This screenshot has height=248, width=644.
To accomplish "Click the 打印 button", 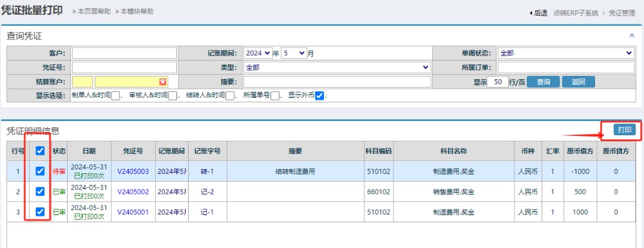I will pyautogui.click(x=624, y=129).
